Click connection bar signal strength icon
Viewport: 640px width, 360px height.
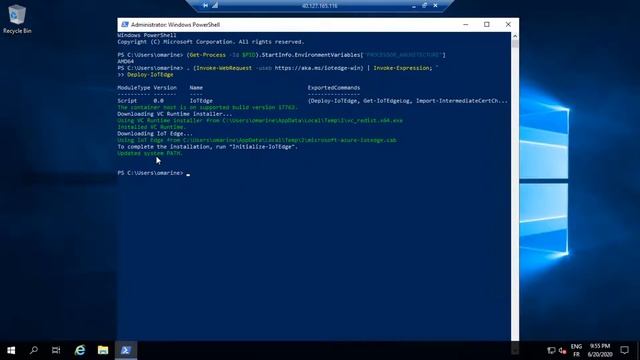click(215, 6)
